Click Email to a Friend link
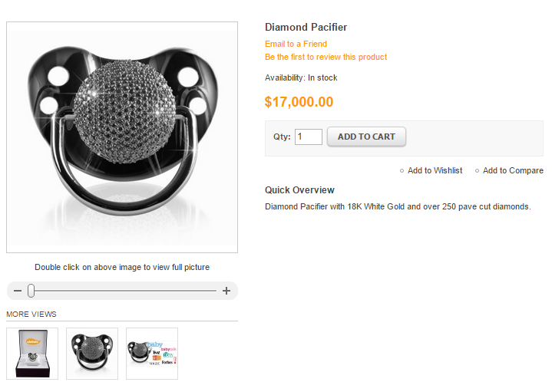This screenshot has height=392, width=552. click(296, 44)
